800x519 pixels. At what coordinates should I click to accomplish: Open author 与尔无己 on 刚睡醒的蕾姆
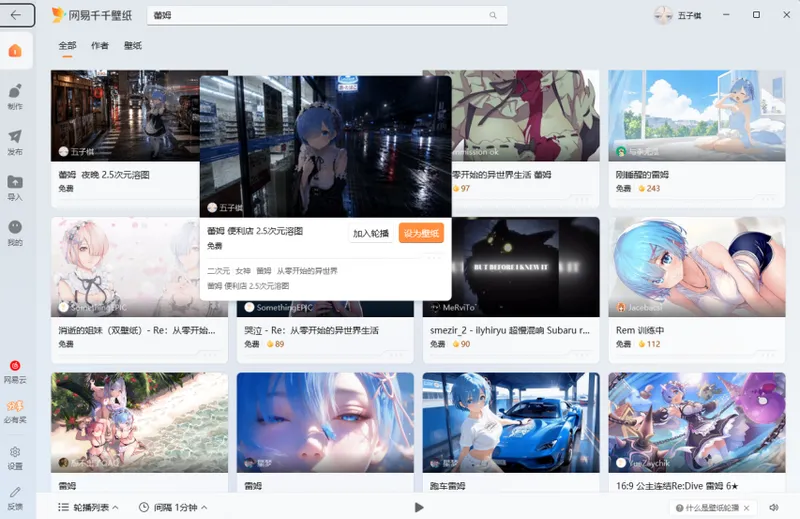pos(637,152)
